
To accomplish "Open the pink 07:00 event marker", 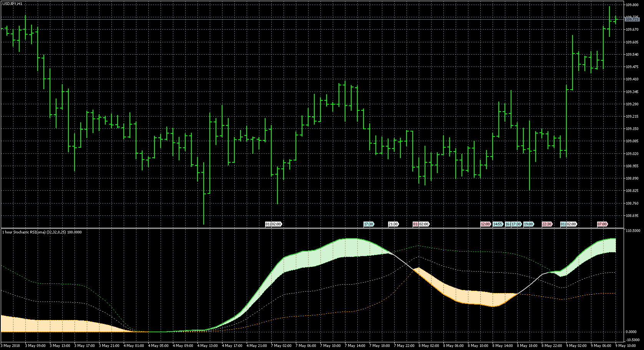I will 602,224.
